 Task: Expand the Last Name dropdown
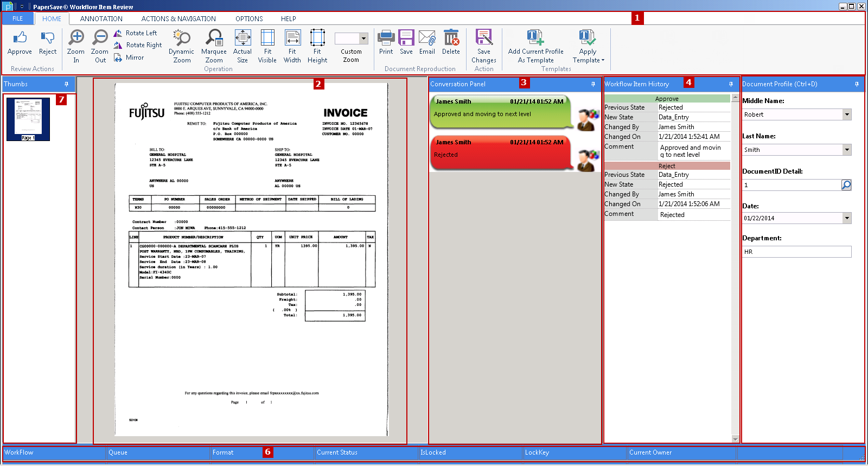(847, 150)
